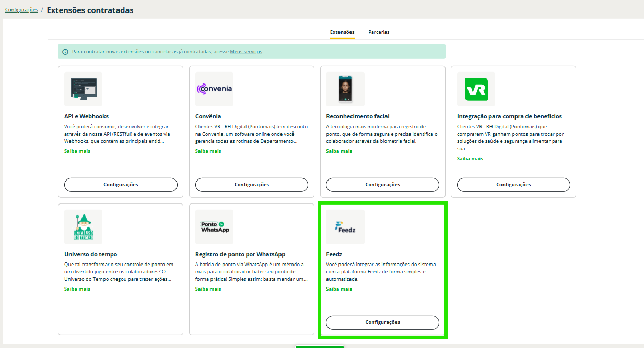Open Configurações for Feedz

(x=382, y=322)
